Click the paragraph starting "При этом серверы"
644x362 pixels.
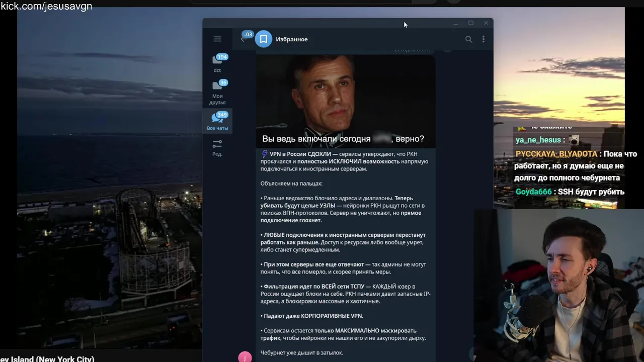click(343, 268)
